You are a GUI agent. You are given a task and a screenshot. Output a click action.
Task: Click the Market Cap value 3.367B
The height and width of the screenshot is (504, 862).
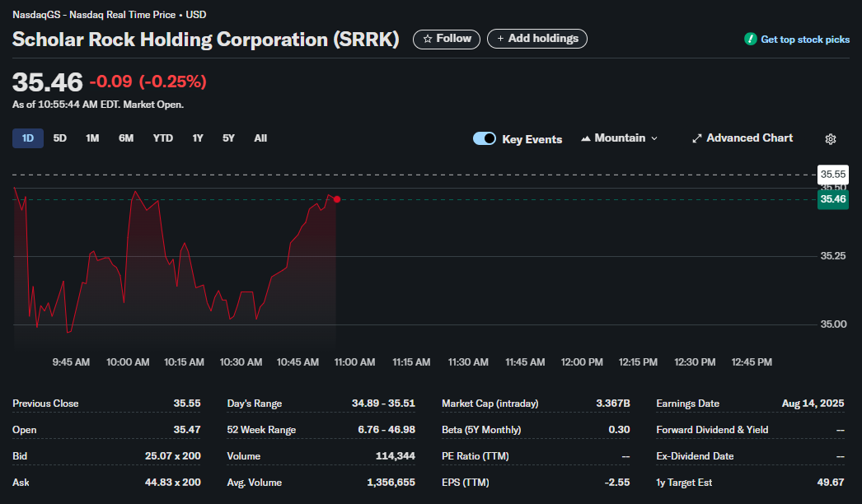tap(613, 404)
